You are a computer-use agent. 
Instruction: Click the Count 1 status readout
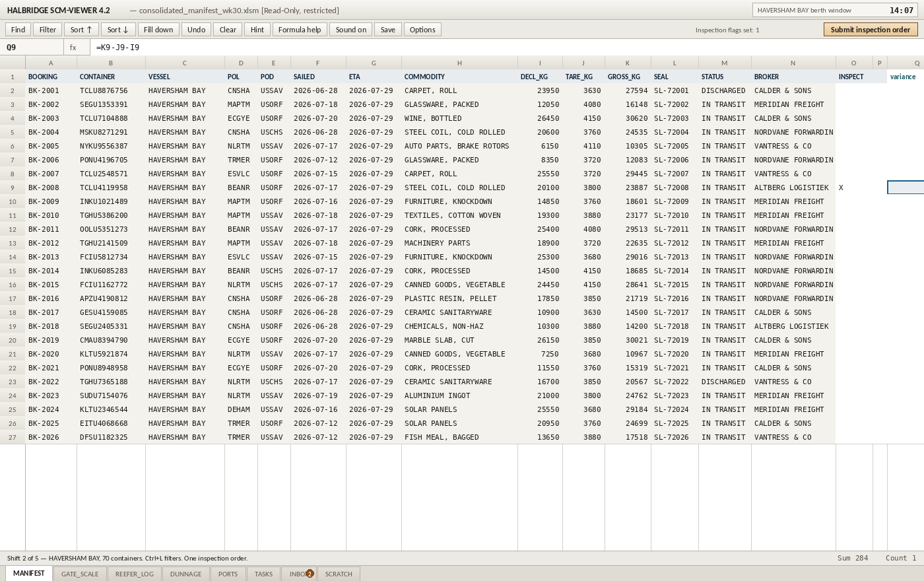901,558
